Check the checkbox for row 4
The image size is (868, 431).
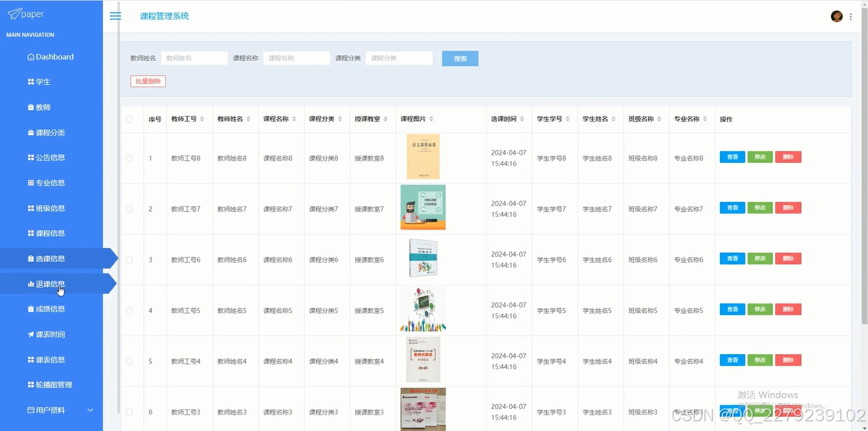pyautogui.click(x=129, y=310)
